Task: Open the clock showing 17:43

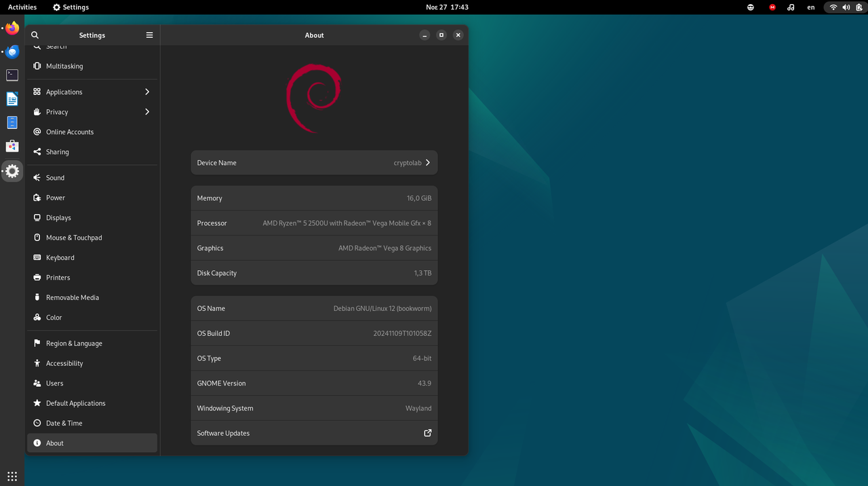Action: click(x=447, y=7)
